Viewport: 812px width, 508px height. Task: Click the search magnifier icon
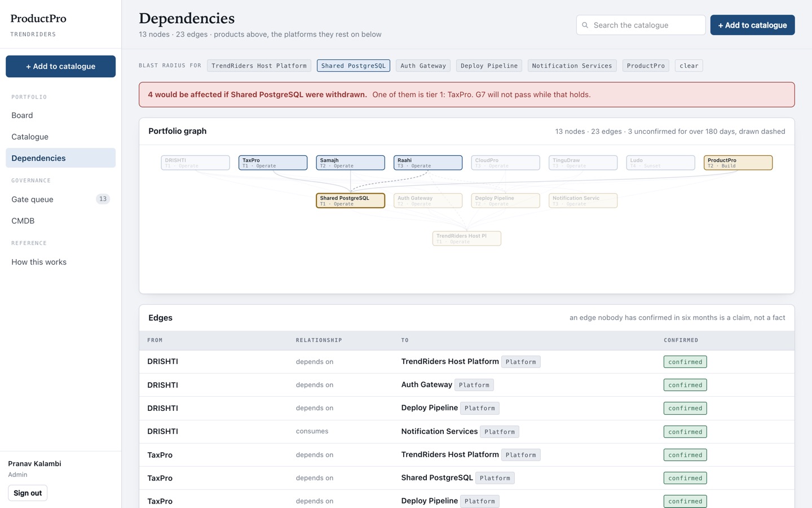point(585,25)
